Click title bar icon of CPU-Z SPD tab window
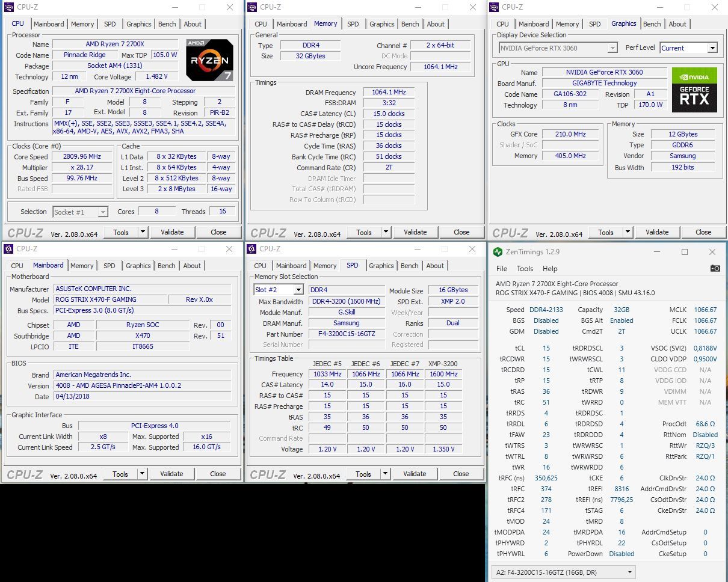The width and height of the screenshot is (728, 582). 251,249
